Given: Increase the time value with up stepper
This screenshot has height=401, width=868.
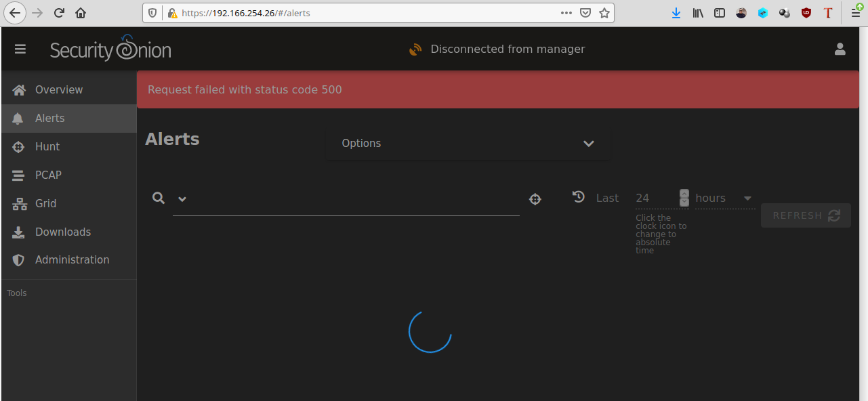Looking at the screenshot, I should (x=684, y=193).
